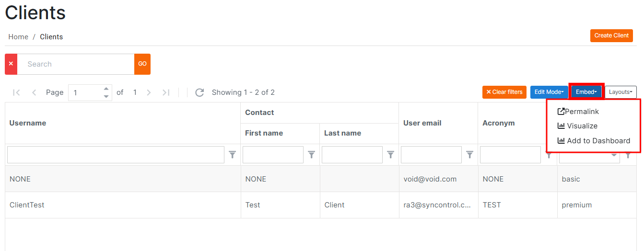
Task: Open filter icon for User email column
Action: (x=470, y=155)
